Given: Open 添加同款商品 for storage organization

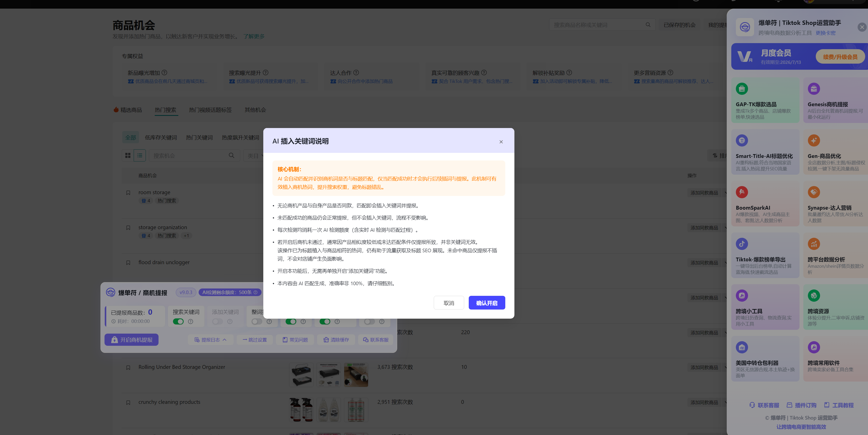Looking at the screenshot, I should tap(704, 228).
